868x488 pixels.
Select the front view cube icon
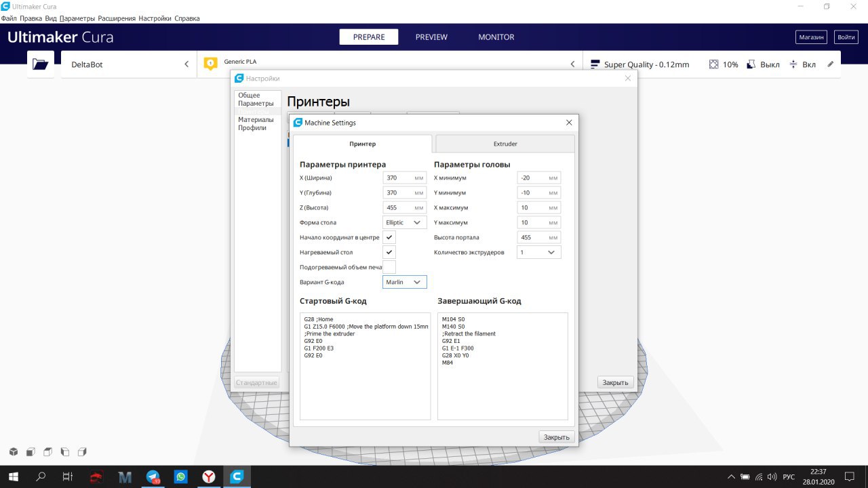click(31, 451)
